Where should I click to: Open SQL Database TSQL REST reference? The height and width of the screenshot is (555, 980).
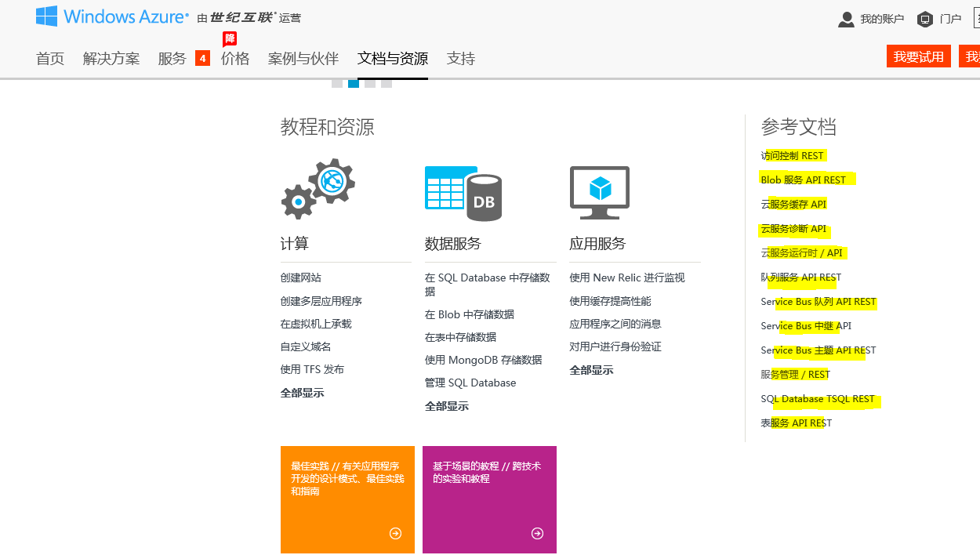818,398
